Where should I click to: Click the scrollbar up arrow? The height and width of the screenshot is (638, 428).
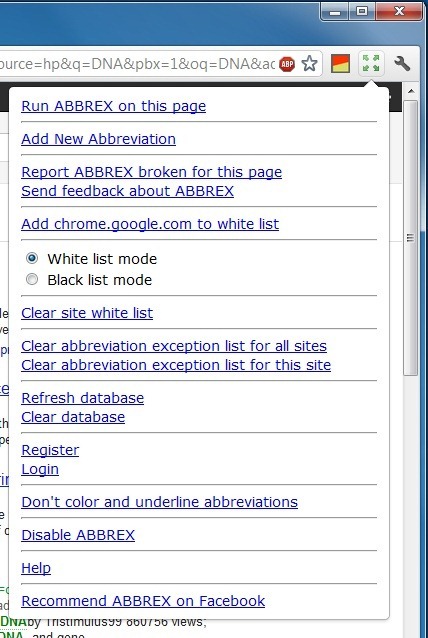click(x=411, y=92)
